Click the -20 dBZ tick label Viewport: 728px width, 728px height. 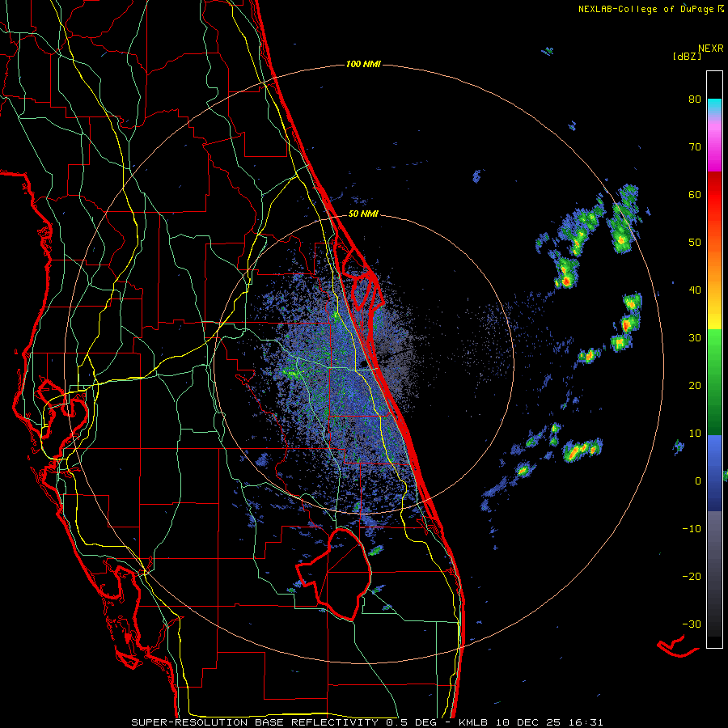pos(692,577)
